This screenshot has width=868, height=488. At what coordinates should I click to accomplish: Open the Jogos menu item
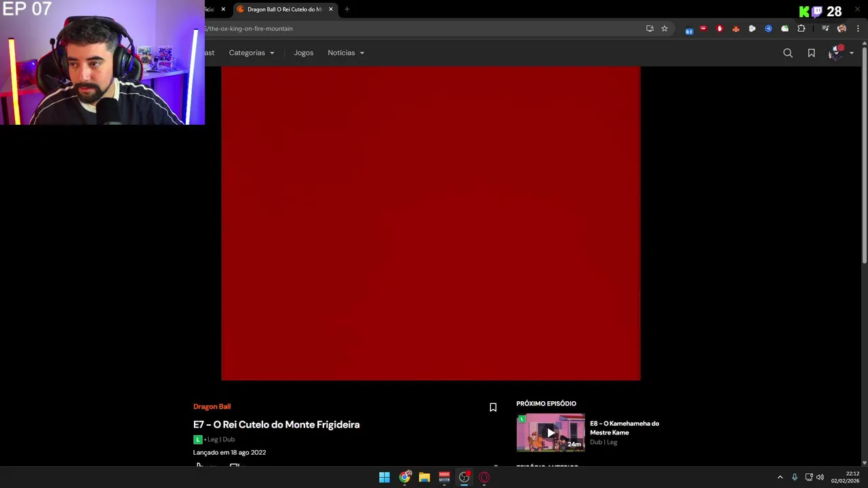coord(303,53)
